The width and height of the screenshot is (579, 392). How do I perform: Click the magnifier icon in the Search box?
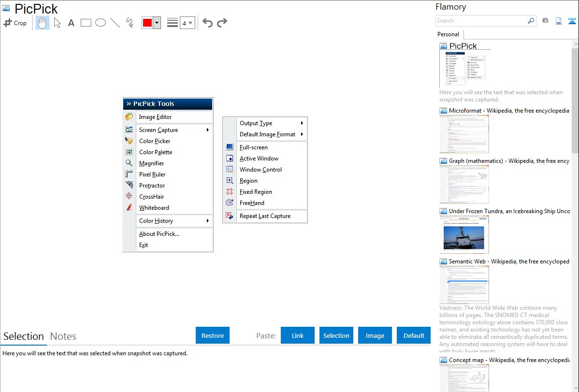[x=531, y=21]
